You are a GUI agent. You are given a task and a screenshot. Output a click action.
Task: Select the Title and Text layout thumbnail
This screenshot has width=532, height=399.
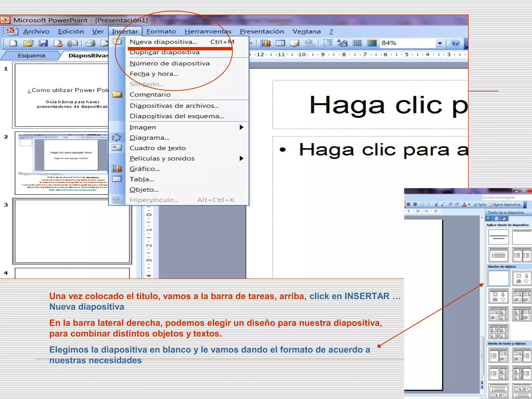click(498, 255)
